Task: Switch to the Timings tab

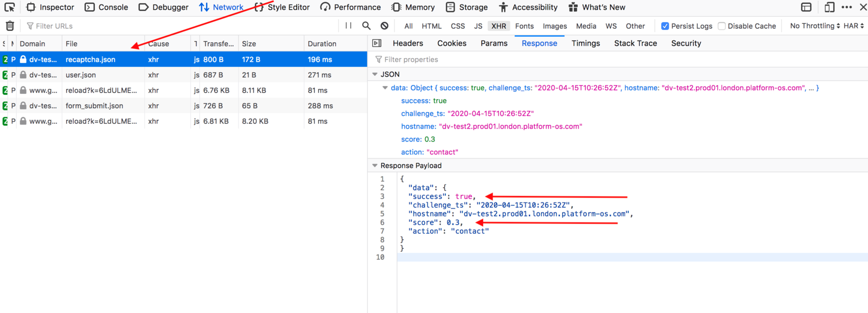Action: click(585, 43)
